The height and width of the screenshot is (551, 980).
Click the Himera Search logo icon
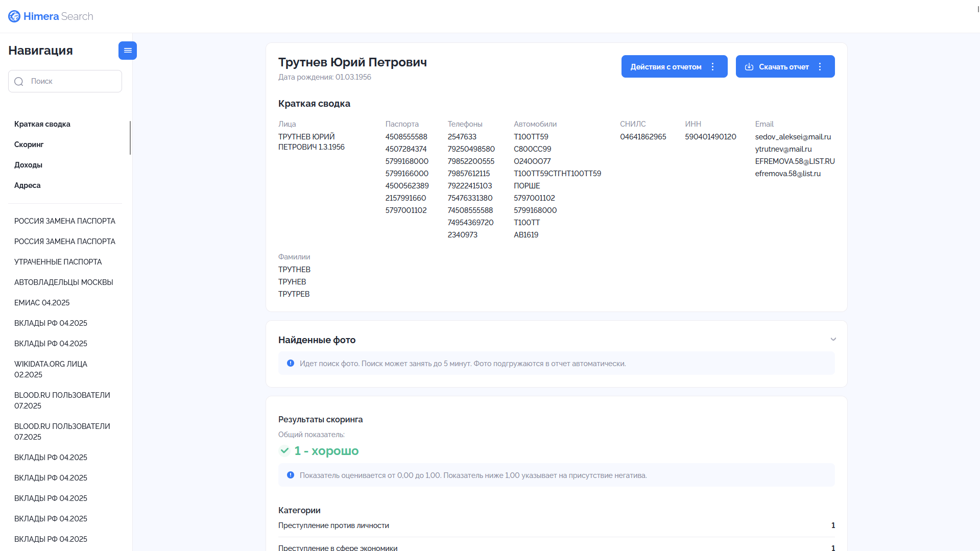(x=14, y=16)
